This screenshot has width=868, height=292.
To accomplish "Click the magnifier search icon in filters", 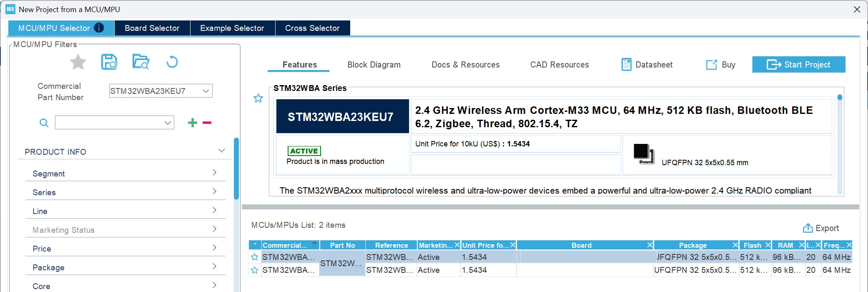I will point(44,123).
